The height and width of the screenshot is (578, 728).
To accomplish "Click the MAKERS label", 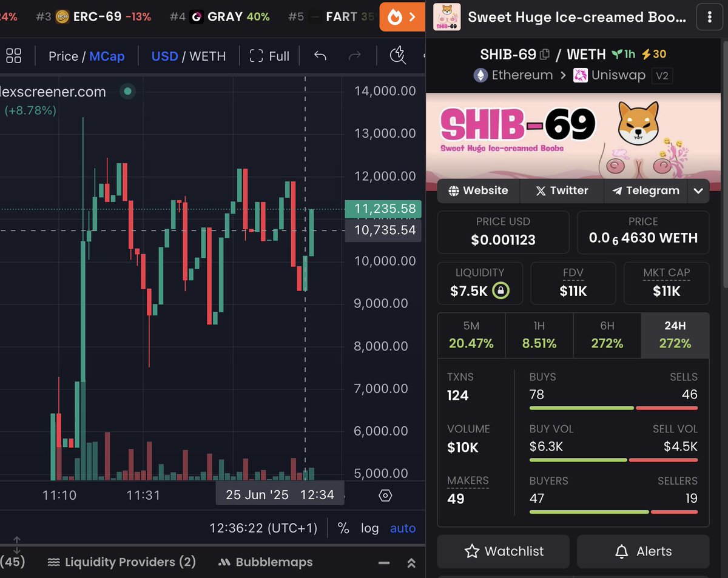I will point(468,480).
